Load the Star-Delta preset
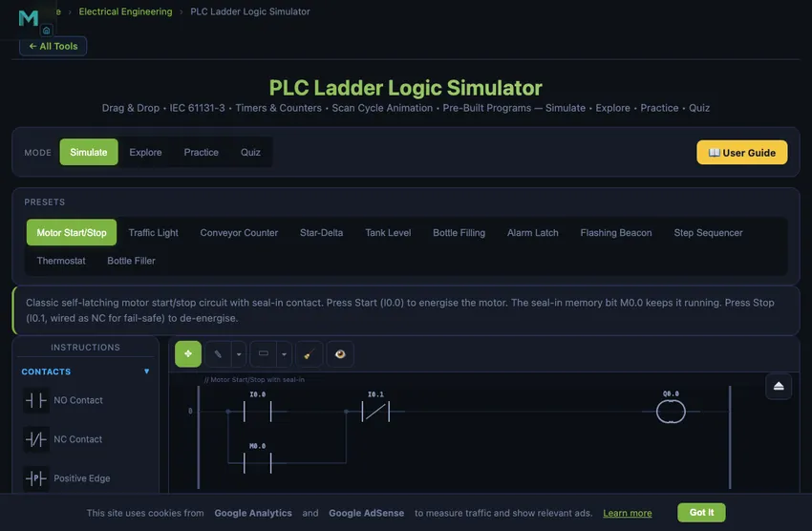 [321, 232]
